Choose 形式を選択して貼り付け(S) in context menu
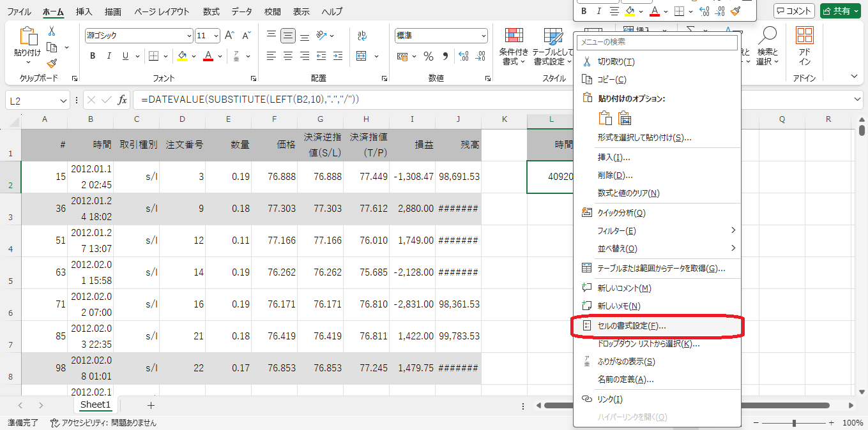This screenshot has width=868, height=430. (657, 138)
